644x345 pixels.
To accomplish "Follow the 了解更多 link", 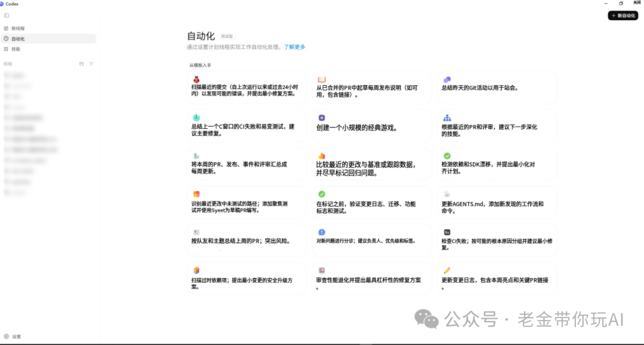I will click(x=295, y=47).
